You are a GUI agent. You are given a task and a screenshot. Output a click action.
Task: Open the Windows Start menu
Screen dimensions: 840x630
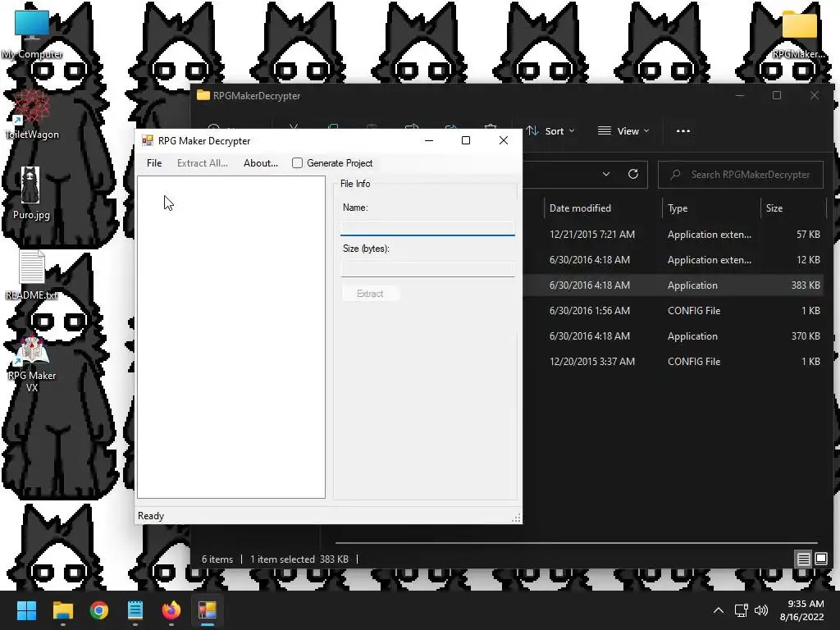[26, 610]
